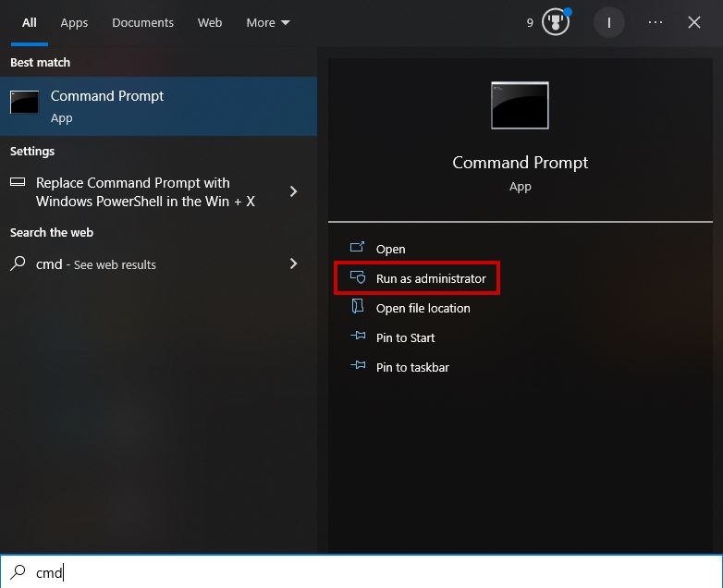Screen dimensions: 723x588
Task: Switch to the Documents tab
Action: (x=142, y=22)
